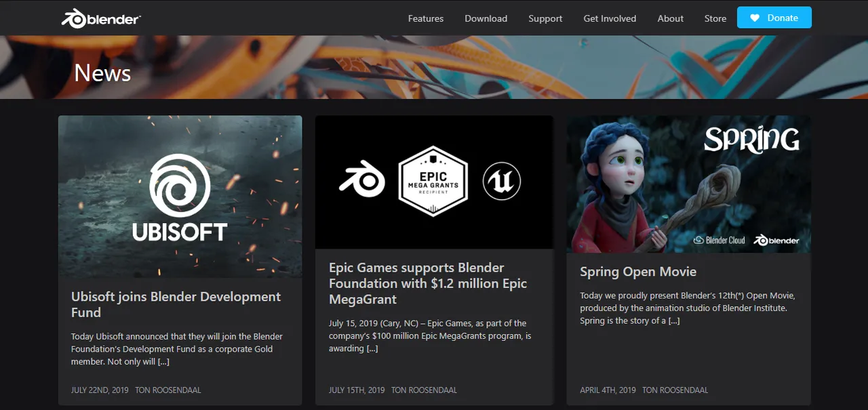868x410 pixels.
Task: Open the 'Spring Open Movie' headline
Action: tap(638, 272)
